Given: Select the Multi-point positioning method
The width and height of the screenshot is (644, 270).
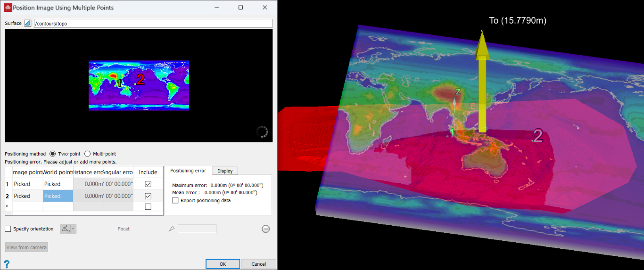Looking at the screenshot, I should point(87,154).
